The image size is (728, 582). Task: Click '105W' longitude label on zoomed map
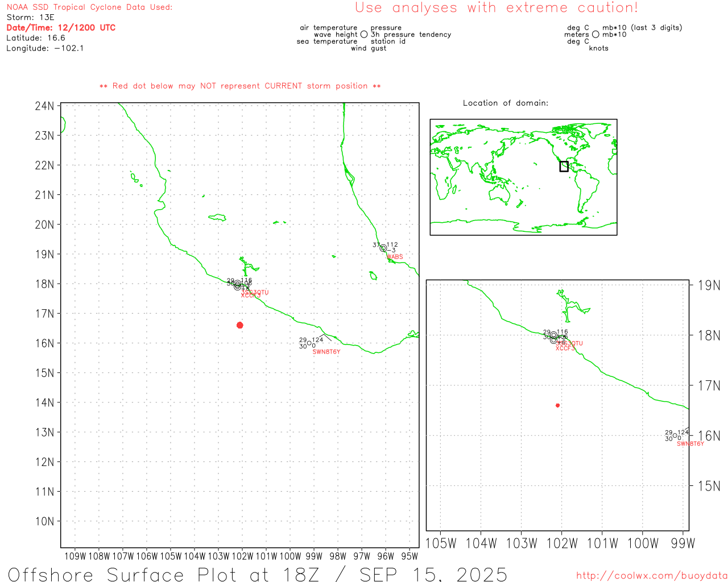click(x=441, y=543)
